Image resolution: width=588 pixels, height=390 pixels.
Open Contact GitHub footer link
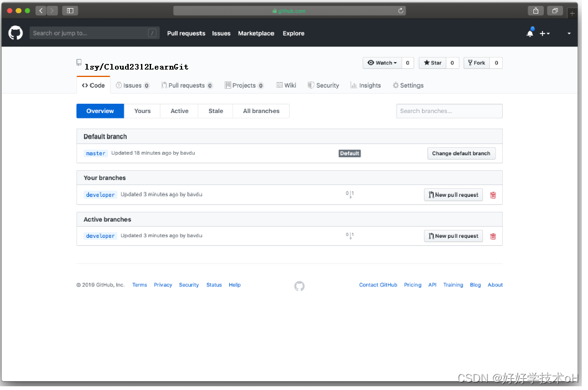coord(378,284)
